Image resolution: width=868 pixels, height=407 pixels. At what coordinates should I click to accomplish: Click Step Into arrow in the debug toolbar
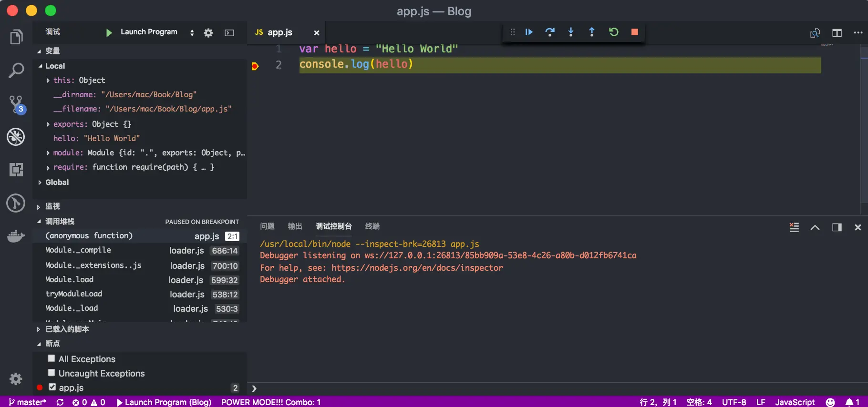point(571,32)
